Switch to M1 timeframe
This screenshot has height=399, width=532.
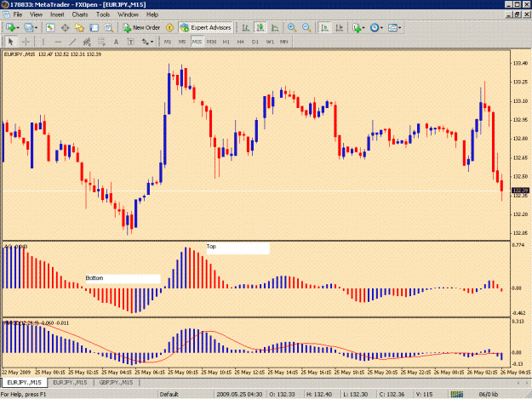point(168,42)
